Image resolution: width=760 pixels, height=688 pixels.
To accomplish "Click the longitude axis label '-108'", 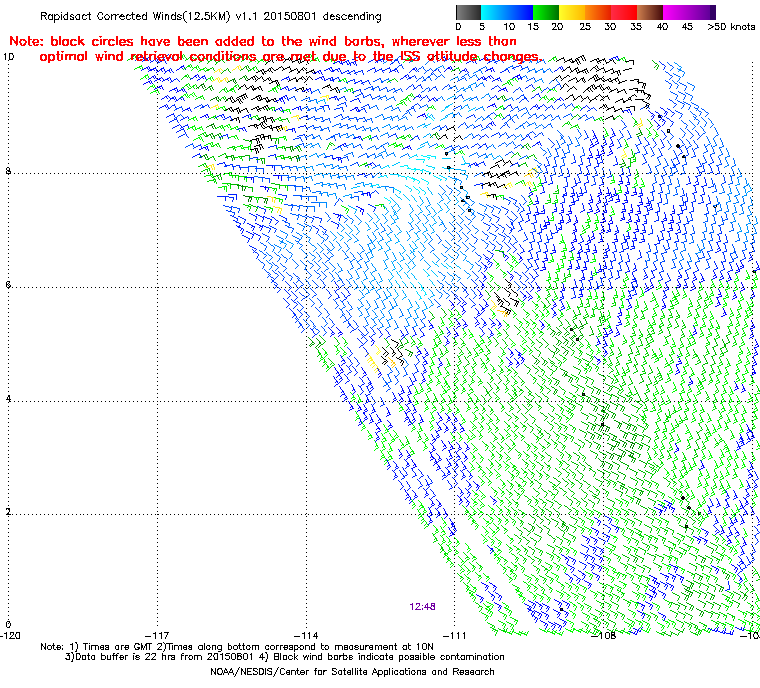I will [603, 636].
